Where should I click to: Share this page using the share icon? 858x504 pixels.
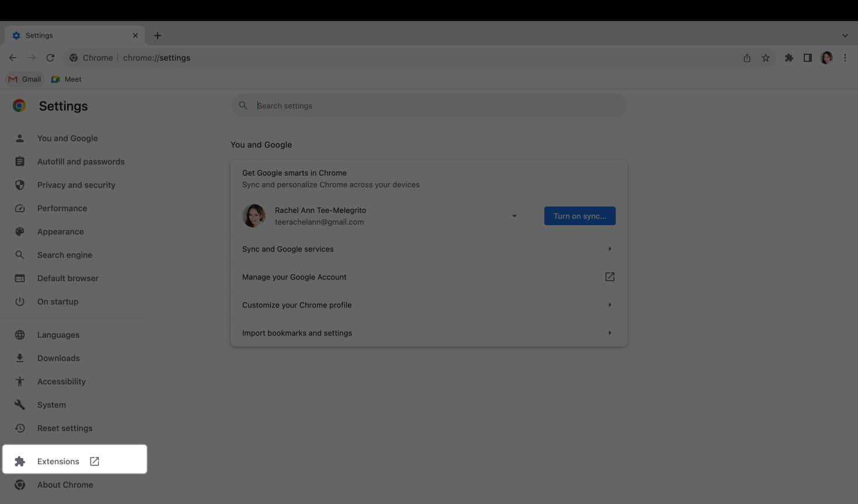pyautogui.click(x=747, y=58)
